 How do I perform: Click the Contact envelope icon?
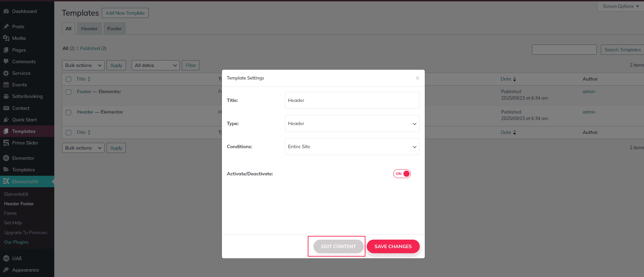coord(6,108)
